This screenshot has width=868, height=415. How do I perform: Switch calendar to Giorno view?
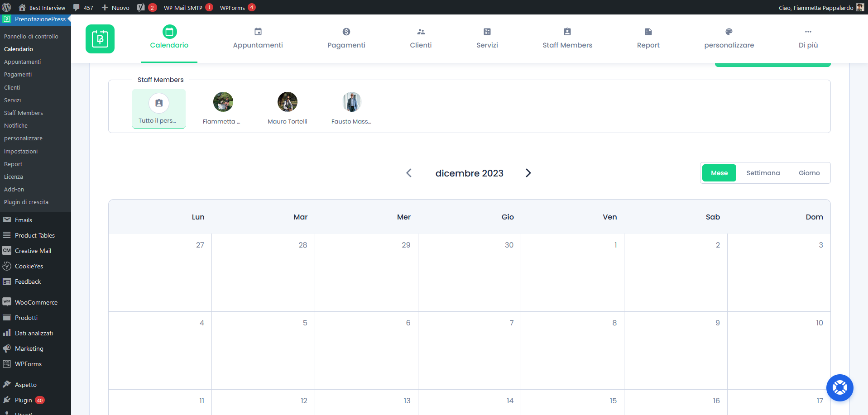pos(809,173)
